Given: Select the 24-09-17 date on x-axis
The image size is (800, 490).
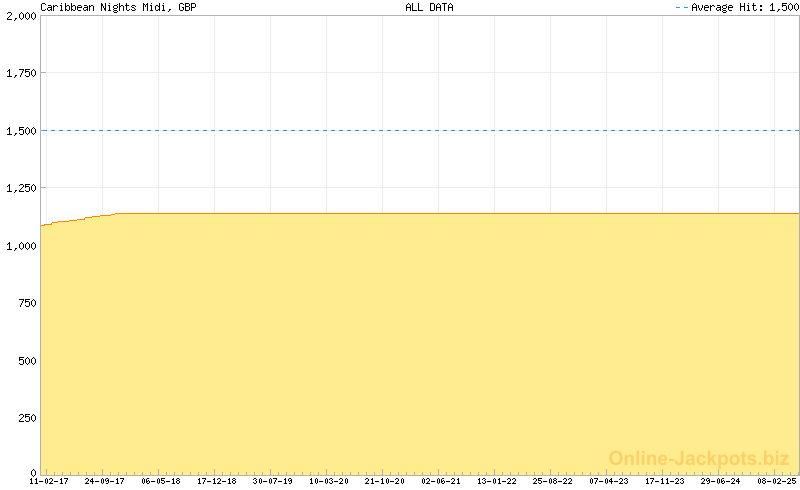Looking at the screenshot, I should 105,481.
